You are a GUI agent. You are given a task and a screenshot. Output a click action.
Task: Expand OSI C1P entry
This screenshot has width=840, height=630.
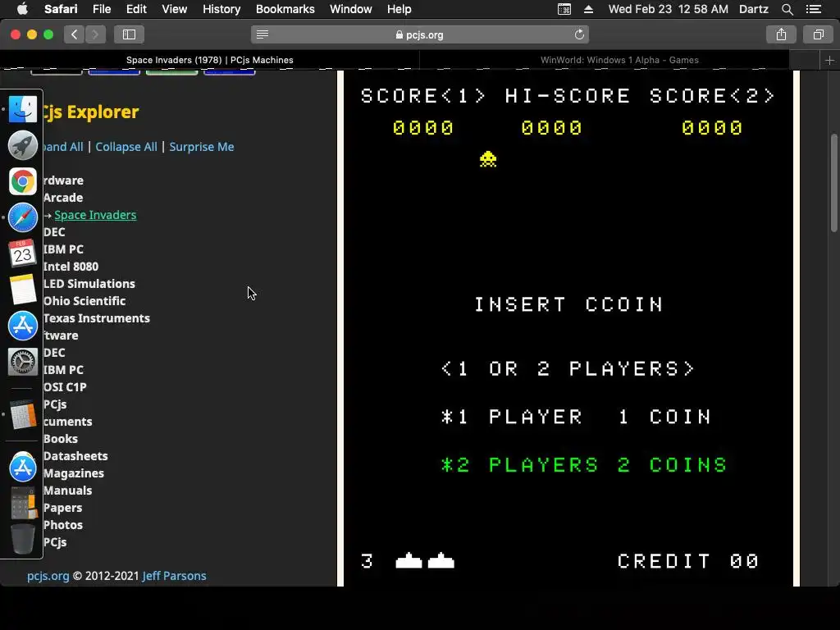(65, 387)
